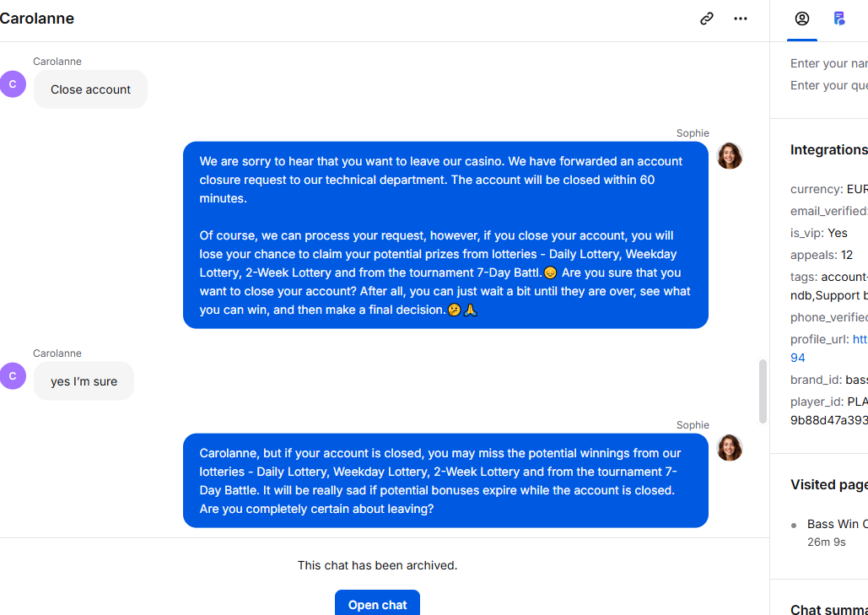Click Carolanne's purple avatar beside 'Close account'

click(x=13, y=84)
